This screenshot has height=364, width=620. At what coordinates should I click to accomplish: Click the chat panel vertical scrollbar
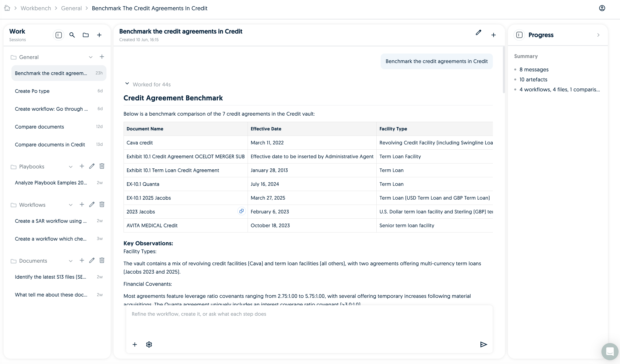click(x=504, y=70)
